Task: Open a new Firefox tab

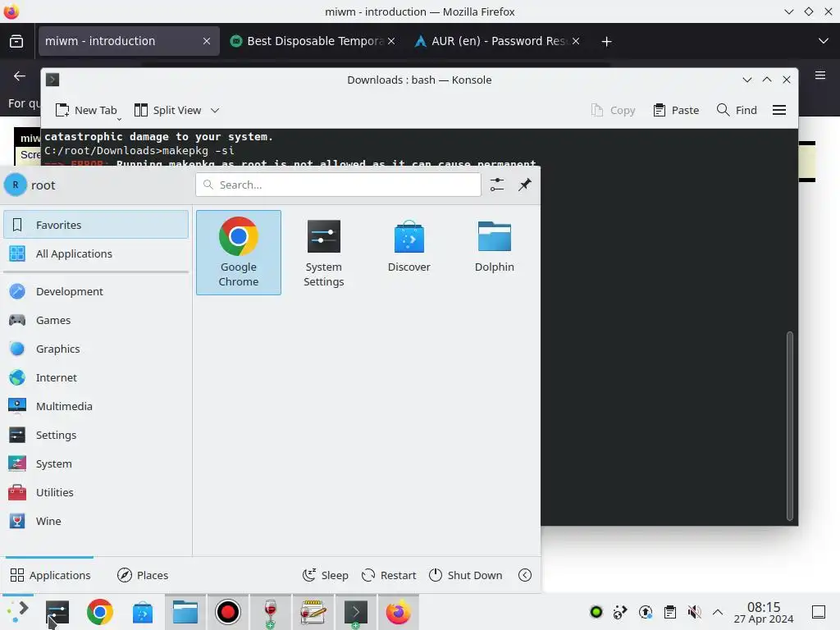Action: click(x=606, y=41)
